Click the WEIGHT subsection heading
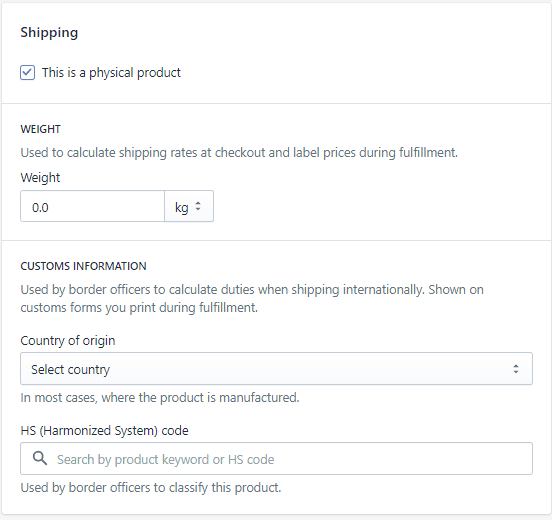The height and width of the screenshot is (520, 552). [x=40, y=129]
